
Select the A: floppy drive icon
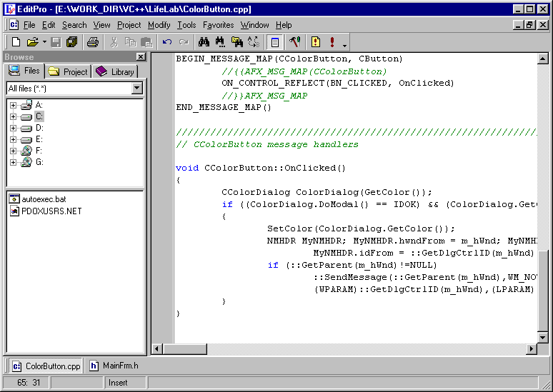point(26,105)
